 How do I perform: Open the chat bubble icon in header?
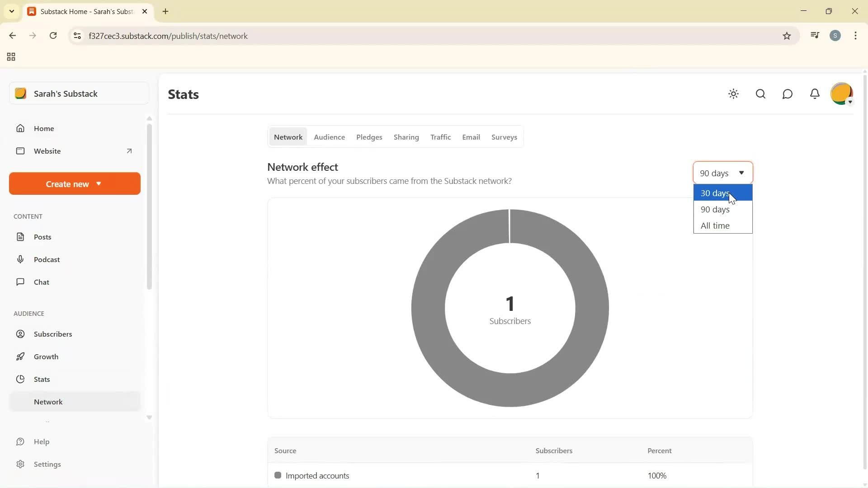[x=788, y=94]
